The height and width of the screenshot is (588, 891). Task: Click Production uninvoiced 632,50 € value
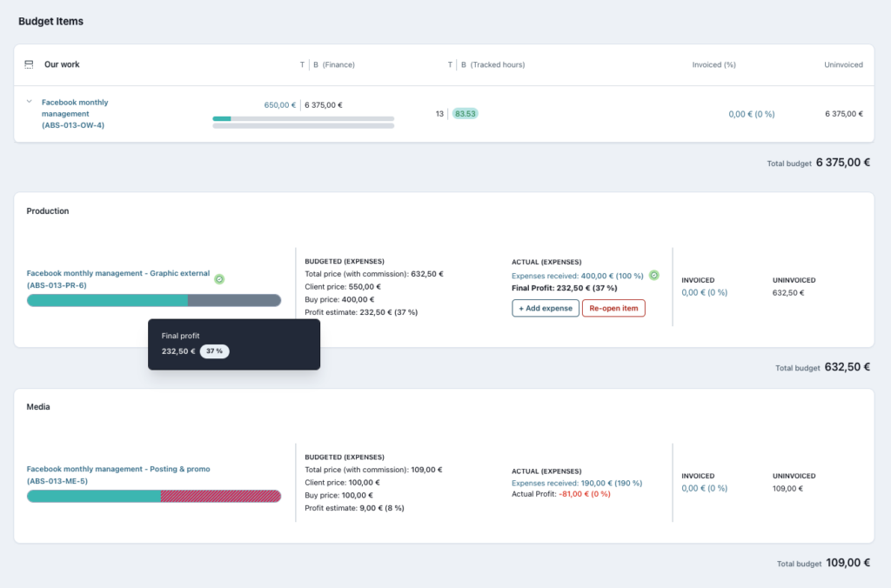coord(788,293)
